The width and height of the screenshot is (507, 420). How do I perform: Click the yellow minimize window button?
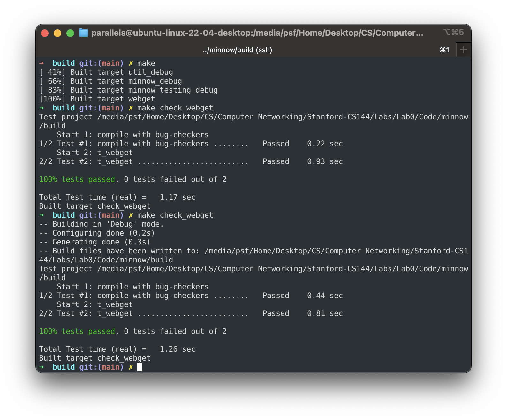tap(57, 33)
